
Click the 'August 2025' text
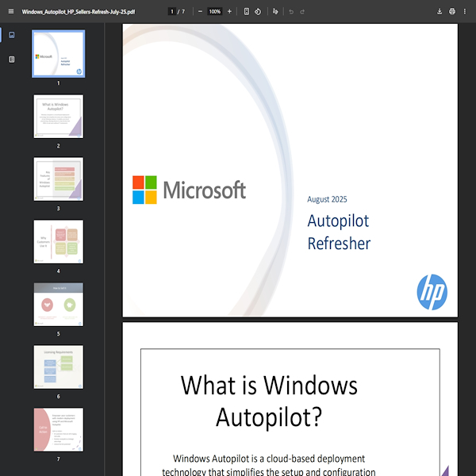point(327,199)
